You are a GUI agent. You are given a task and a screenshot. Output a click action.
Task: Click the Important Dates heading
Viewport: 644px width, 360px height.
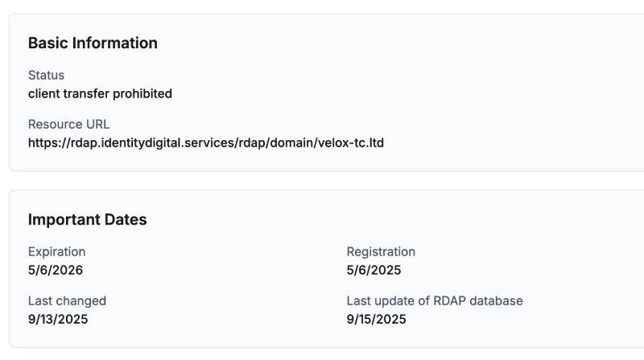point(87,220)
